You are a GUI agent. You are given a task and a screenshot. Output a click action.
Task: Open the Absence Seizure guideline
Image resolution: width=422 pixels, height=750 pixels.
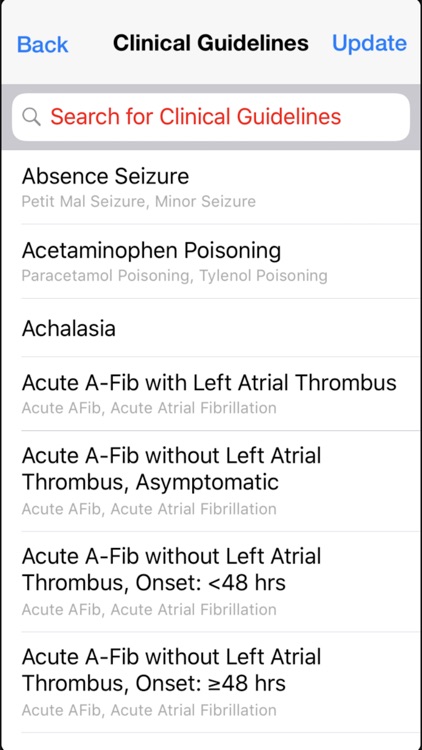211,187
